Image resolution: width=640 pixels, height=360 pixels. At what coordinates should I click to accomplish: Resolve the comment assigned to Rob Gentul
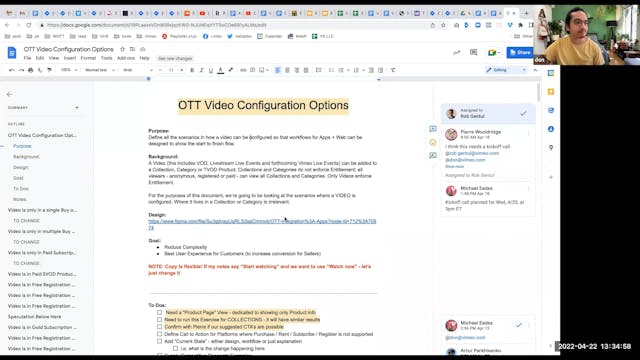pos(523,113)
